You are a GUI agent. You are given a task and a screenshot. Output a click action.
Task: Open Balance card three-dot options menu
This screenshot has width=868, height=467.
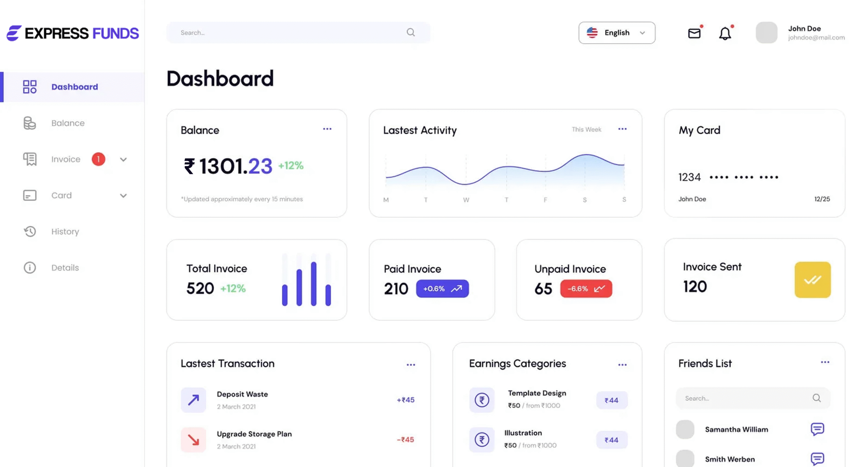coord(327,129)
